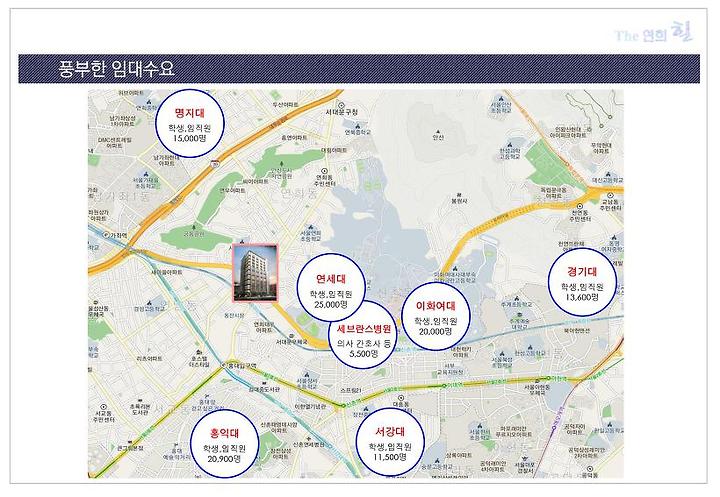The height and width of the screenshot is (497, 720).
Task: Click the 경성고등학교 marker
Action: click(148, 306)
